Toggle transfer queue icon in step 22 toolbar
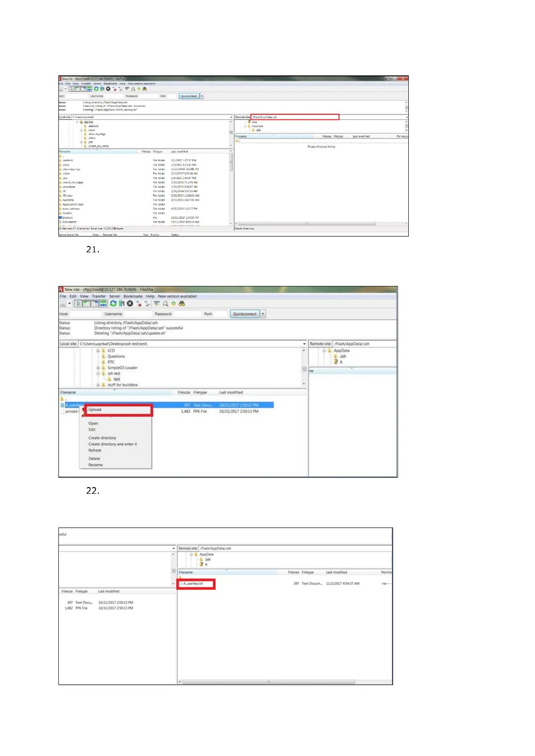 point(103,304)
